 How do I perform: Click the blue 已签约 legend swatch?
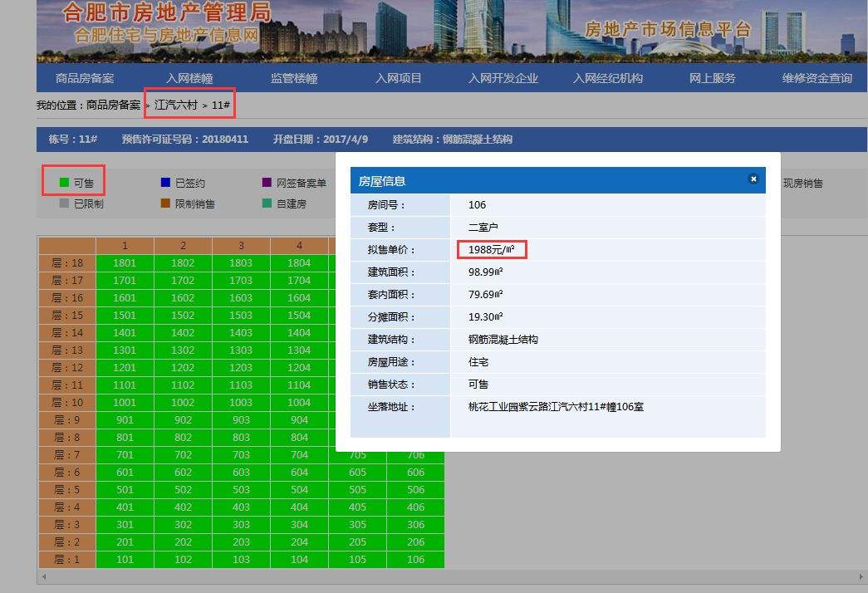point(165,182)
